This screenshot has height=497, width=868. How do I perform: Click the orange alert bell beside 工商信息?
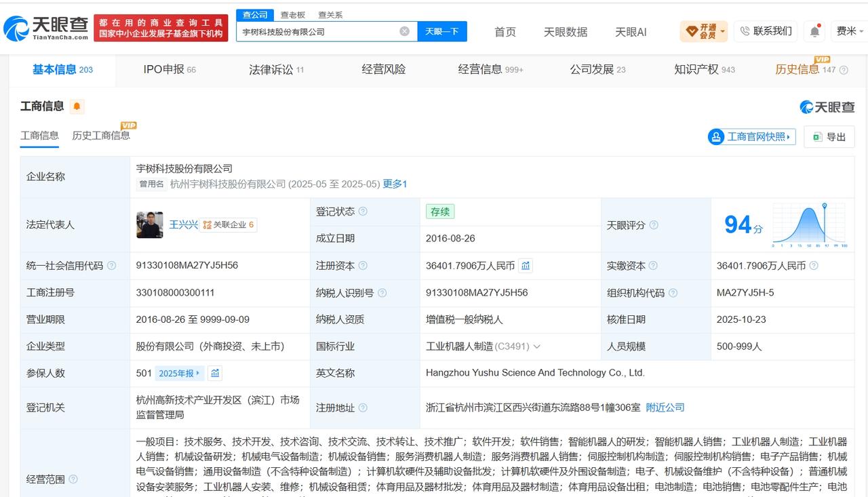click(77, 106)
